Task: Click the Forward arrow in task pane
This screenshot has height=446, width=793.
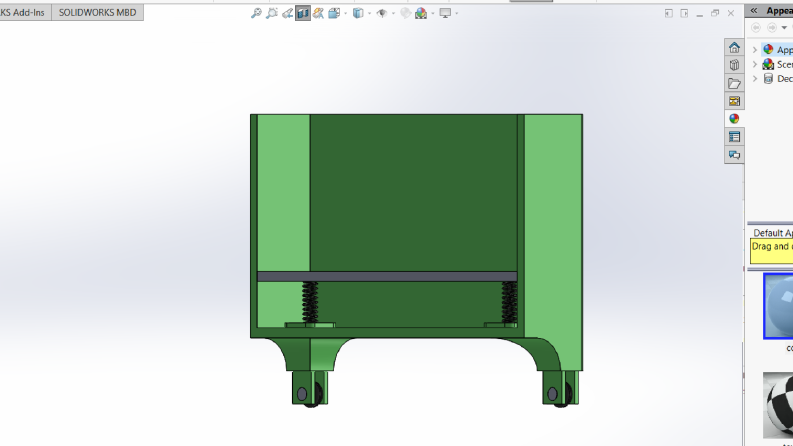Action: pos(772,28)
